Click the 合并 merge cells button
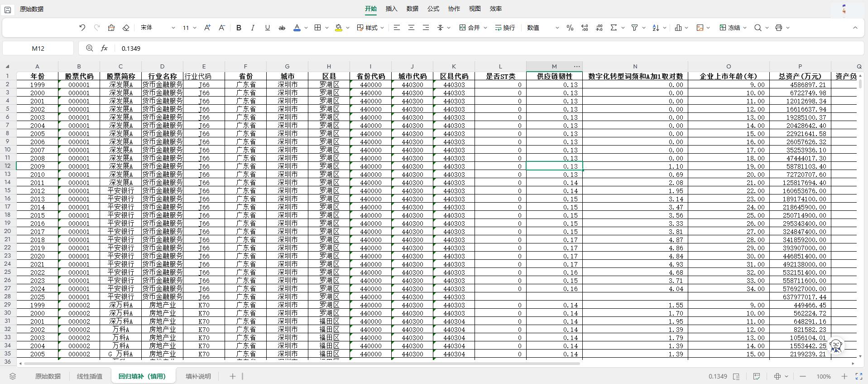 point(470,28)
